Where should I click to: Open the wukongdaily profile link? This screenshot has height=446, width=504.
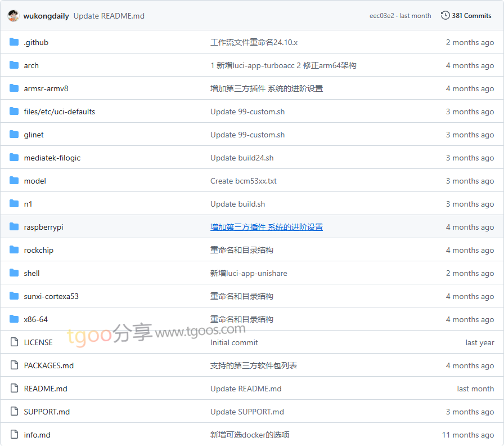click(x=46, y=16)
